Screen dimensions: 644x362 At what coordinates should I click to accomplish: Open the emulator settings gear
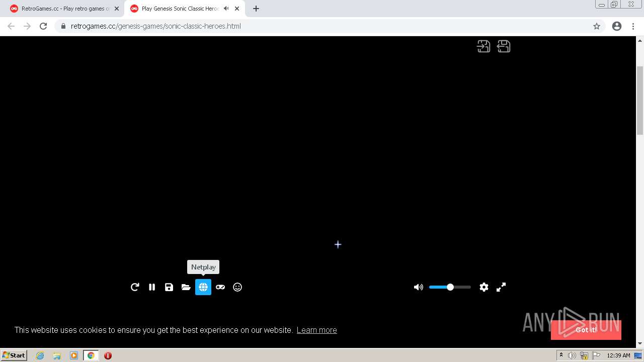[484, 287]
